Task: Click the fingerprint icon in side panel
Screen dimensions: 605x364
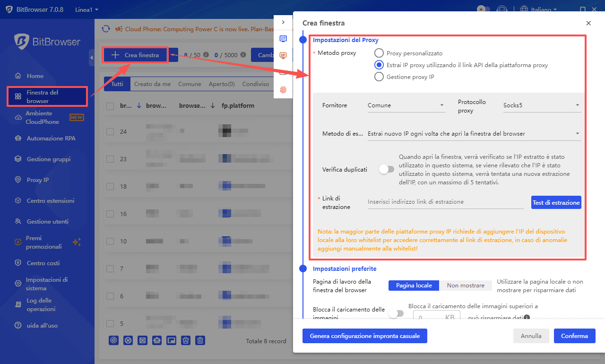Action: [283, 88]
